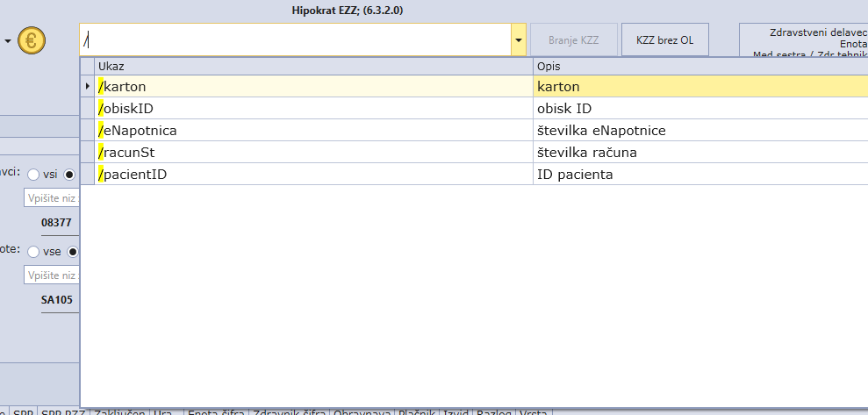Choose the /eNapotnica command
868x415 pixels.
(x=314, y=131)
